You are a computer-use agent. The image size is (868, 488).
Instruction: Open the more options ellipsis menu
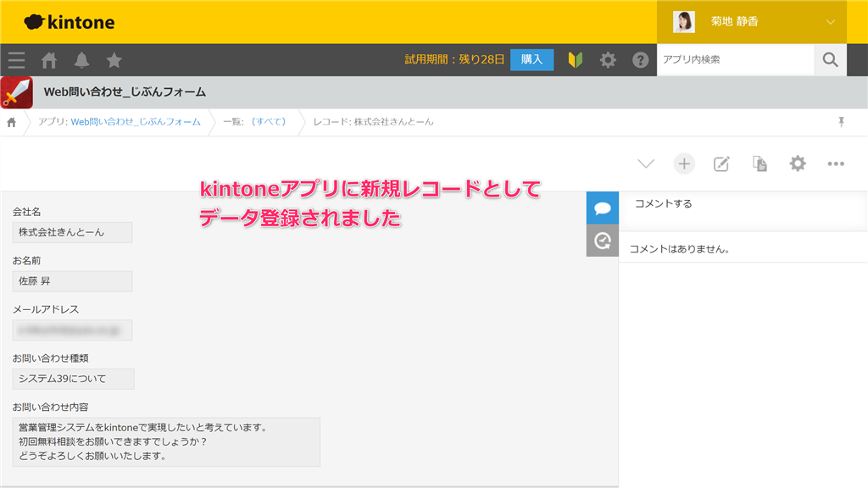coord(836,164)
